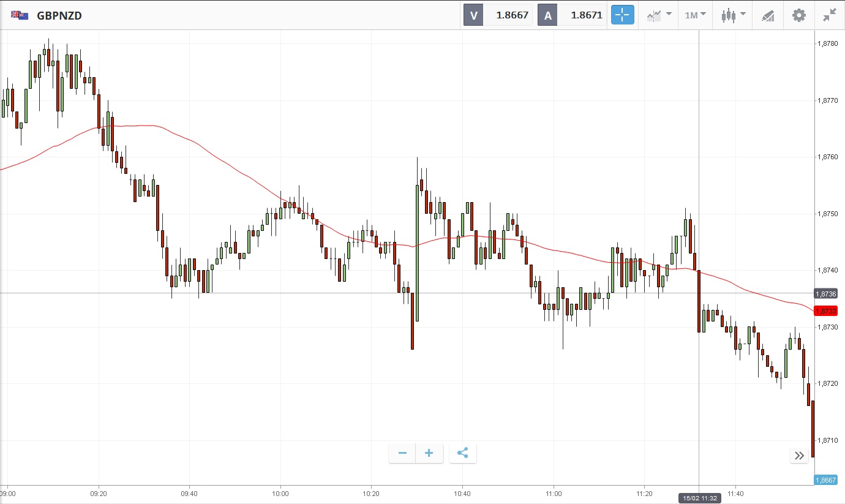
Task: Click the crosshair time label 15/02 11:32
Action: point(699,498)
